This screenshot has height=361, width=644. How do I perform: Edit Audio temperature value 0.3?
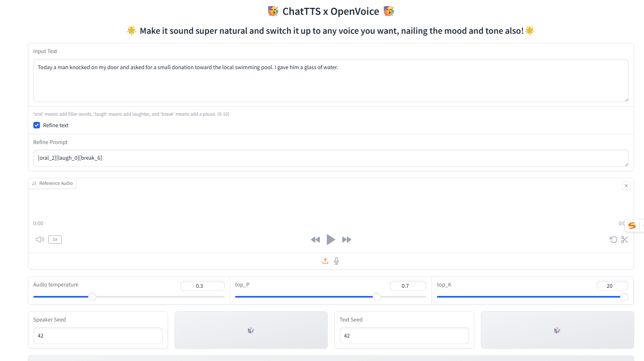click(x=203, y=286)
